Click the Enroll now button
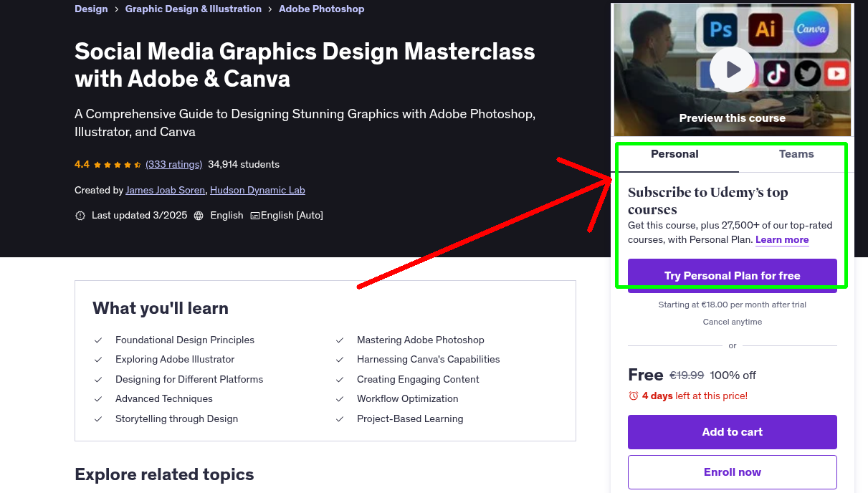868x493 pixels. 733,472
